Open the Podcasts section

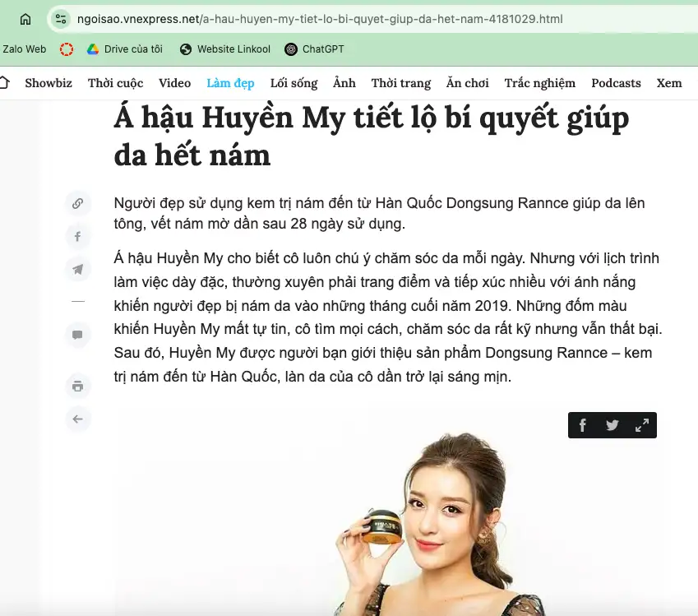(x=616, y=83)
